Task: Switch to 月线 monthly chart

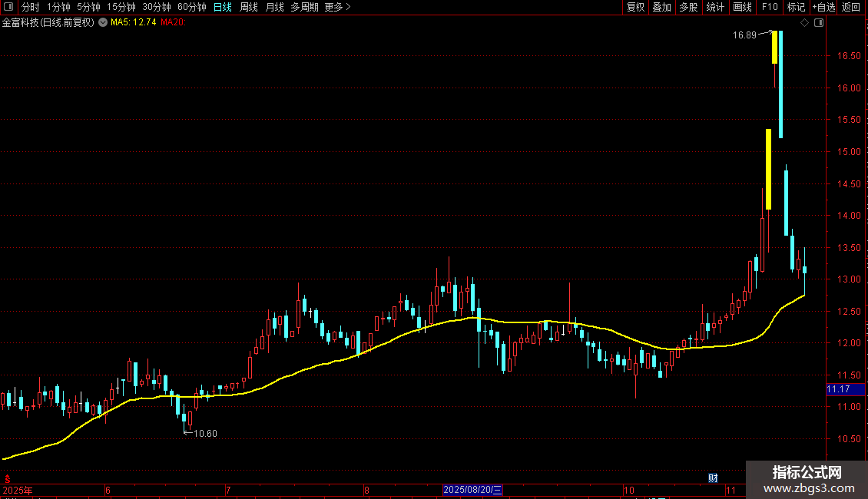Action: 274,7
